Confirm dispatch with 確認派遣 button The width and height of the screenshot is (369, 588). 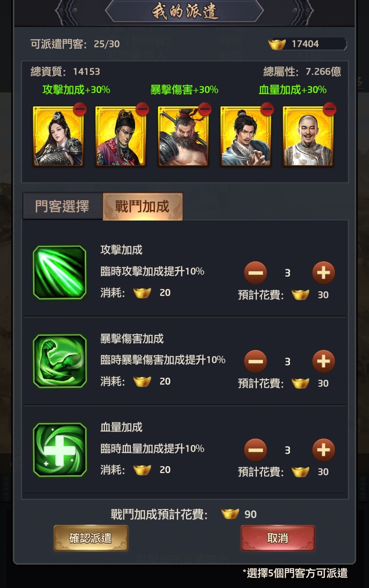tap(91, 538)
